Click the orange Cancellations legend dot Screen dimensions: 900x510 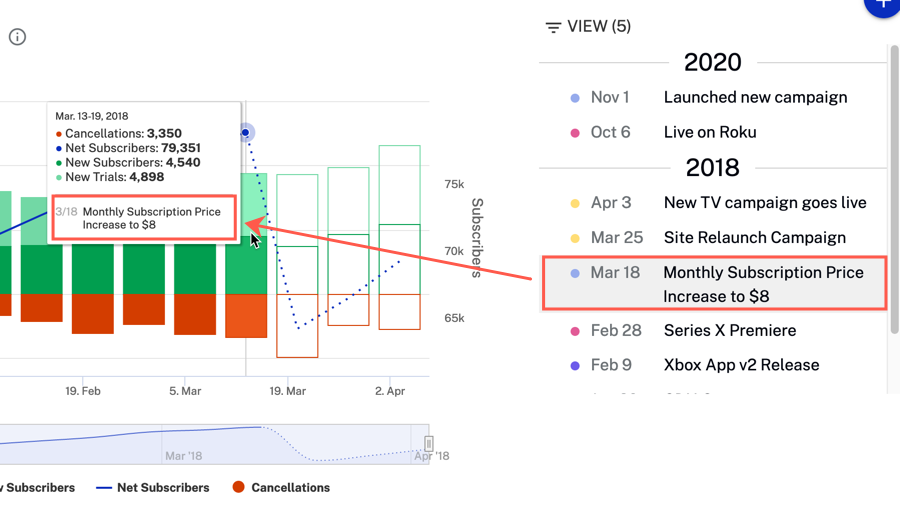click(238, 487)
